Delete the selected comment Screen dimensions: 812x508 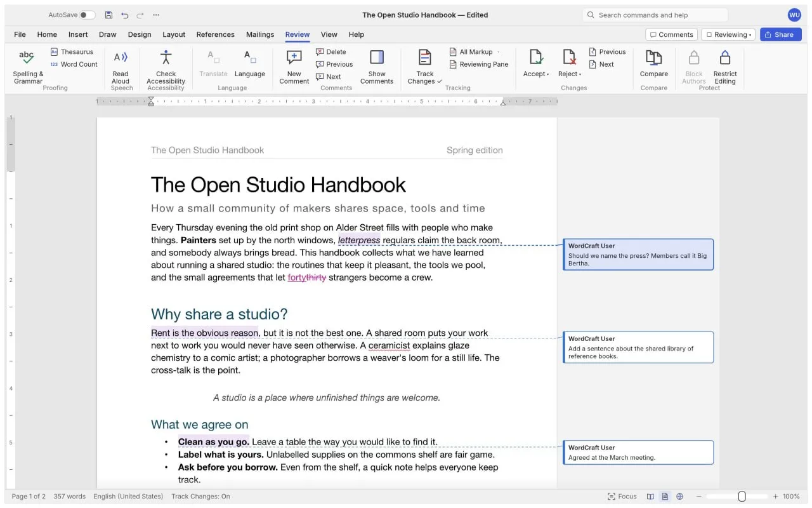pos(331,52)
